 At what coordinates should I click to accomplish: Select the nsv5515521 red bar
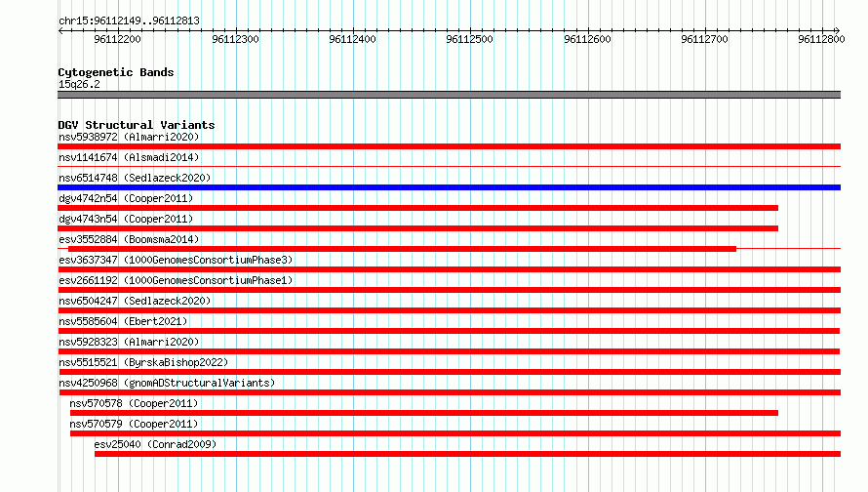click(449, 372)
